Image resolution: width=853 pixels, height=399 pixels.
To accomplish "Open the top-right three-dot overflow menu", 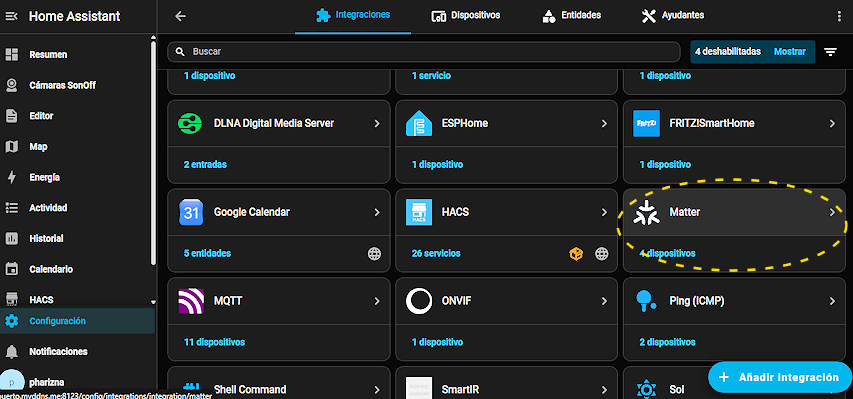I will (x=838, y=16).
